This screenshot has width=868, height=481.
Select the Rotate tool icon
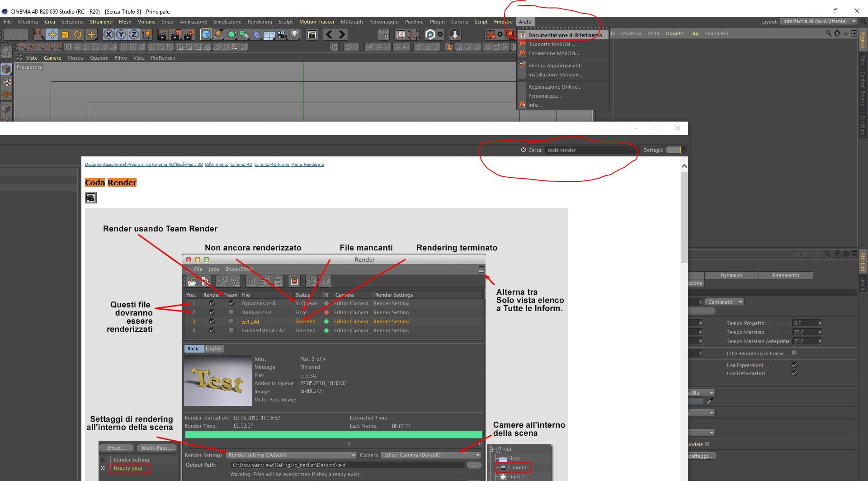[78, 34]
